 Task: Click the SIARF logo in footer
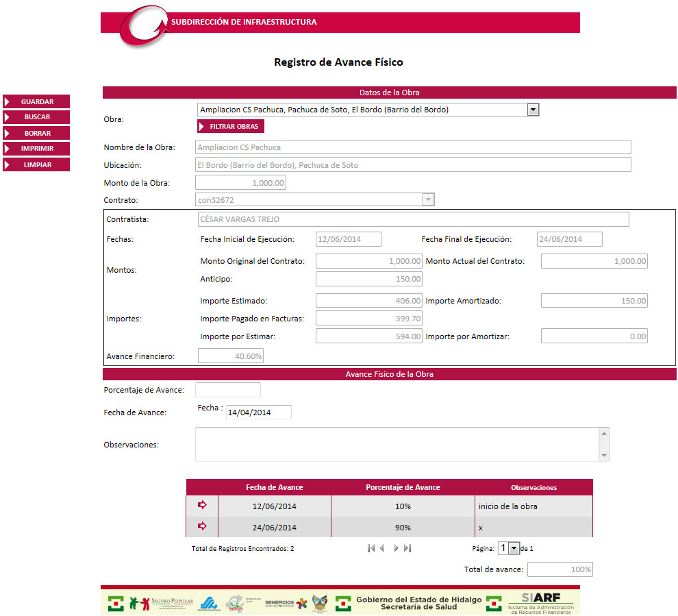(540, 602)
